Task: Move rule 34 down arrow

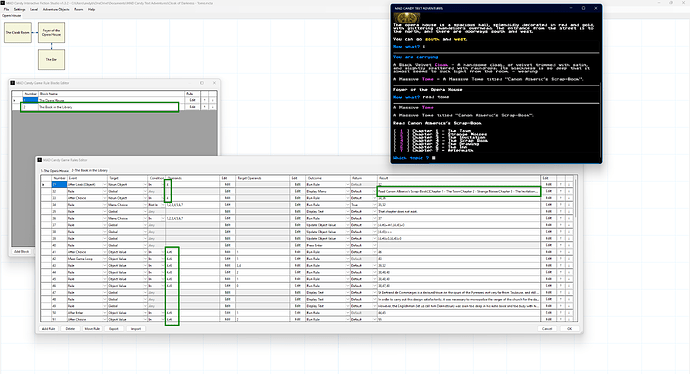Action: [569, 205]
